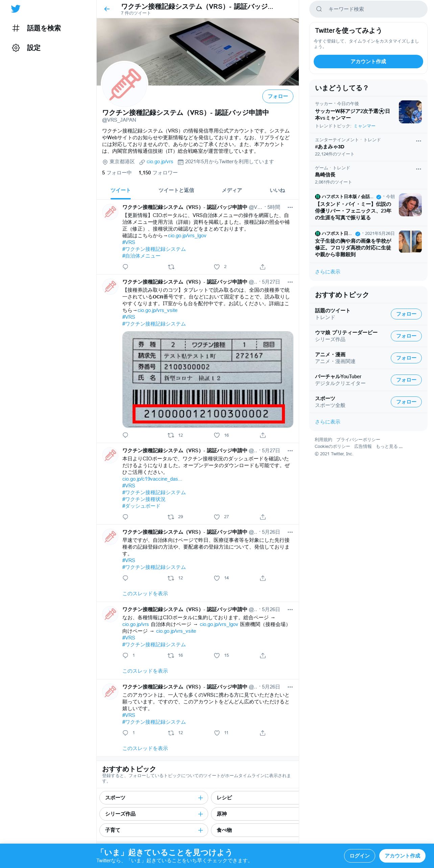Click アカウント作成 button in signup card
This screenshot has width=434, height=868.
coord(368,62)
